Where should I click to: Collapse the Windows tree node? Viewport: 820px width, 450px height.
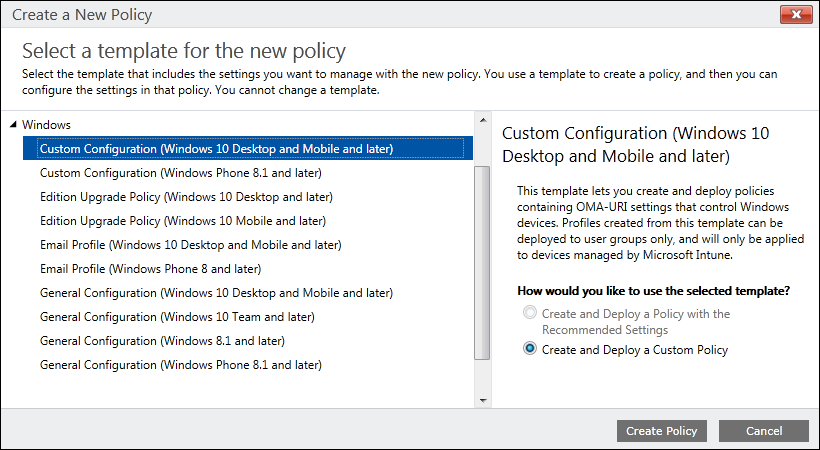click(13, 125)
